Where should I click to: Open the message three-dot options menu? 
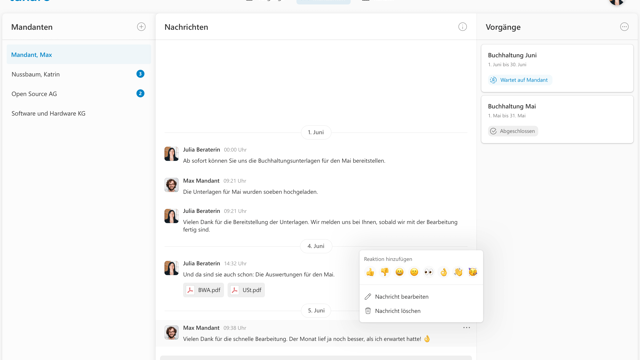click(467, 327)
